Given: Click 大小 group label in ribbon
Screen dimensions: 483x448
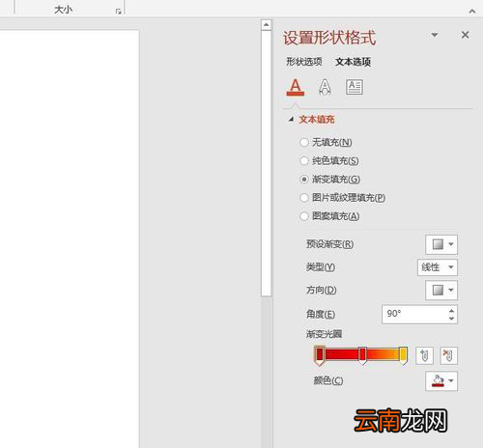Looking at the screenshot, I should coord(63,10).
